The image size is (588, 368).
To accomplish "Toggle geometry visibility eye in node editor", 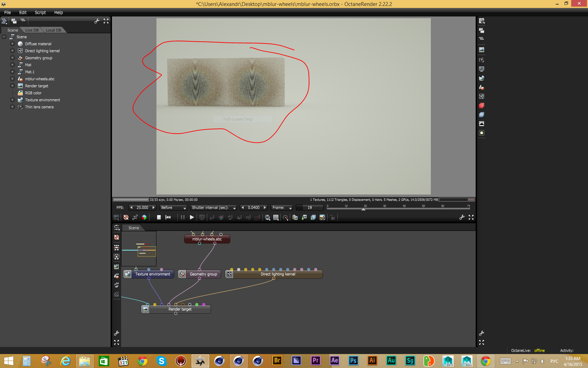I will pyautogui.click(x=117, y=276).
